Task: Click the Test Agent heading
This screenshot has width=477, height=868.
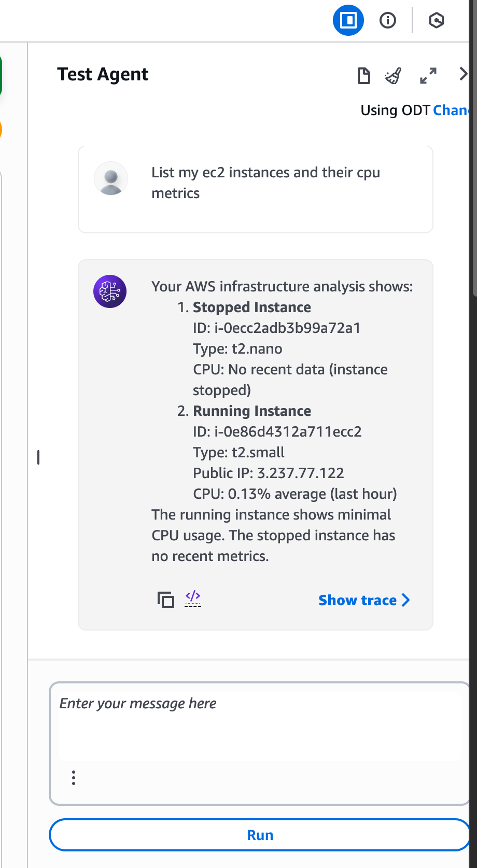Action: (x=103, y=74)
